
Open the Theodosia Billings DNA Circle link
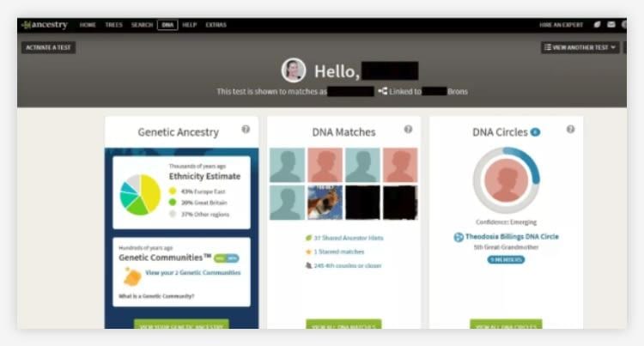(x=512, y=237)
